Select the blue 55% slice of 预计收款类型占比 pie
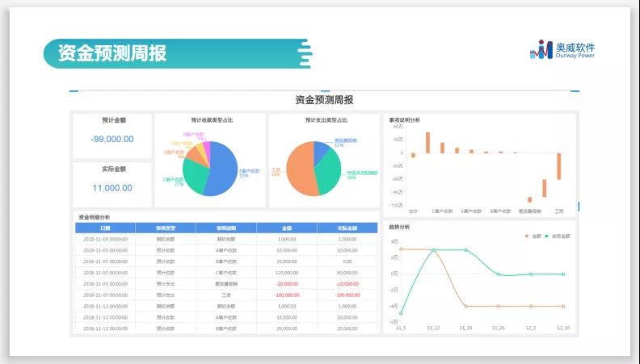 coord(222,169)
